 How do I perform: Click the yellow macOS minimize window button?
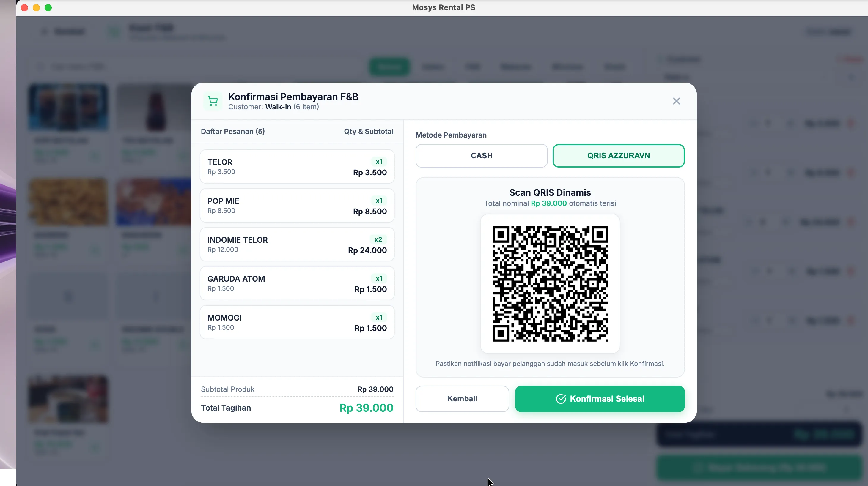36,7
